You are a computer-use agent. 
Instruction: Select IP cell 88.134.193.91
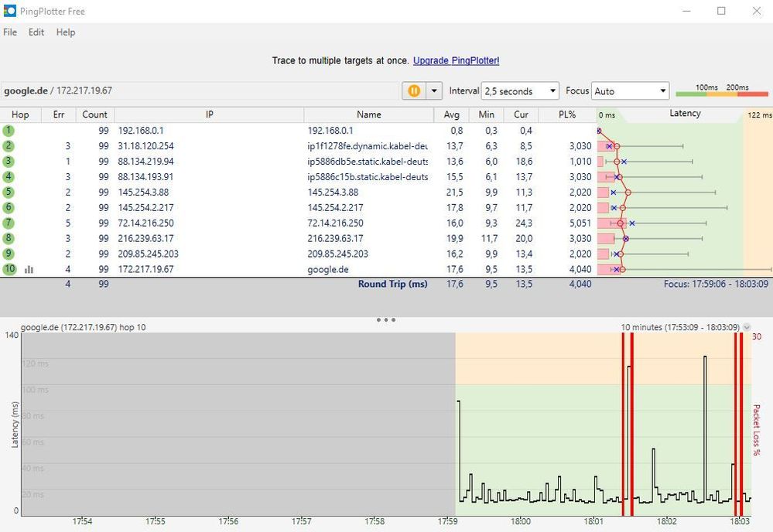click(x=145, y=176)
